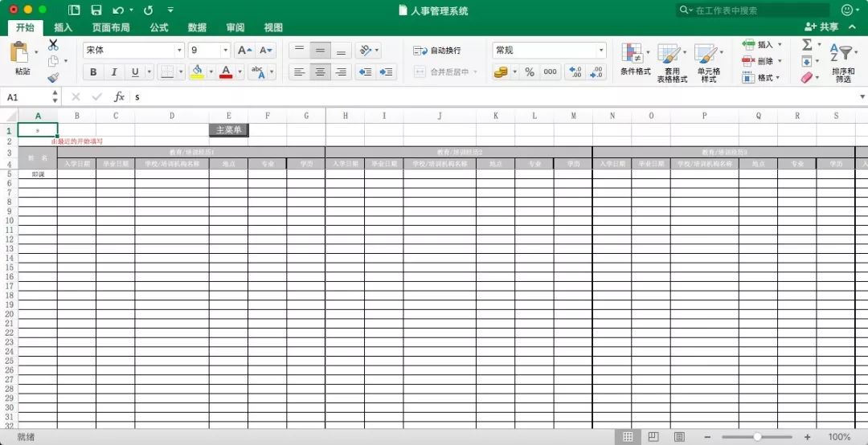Screen dimensions: 868x445
Task: Open Conditional Formatting (条件格式)
Action: (x=635, y=61)
